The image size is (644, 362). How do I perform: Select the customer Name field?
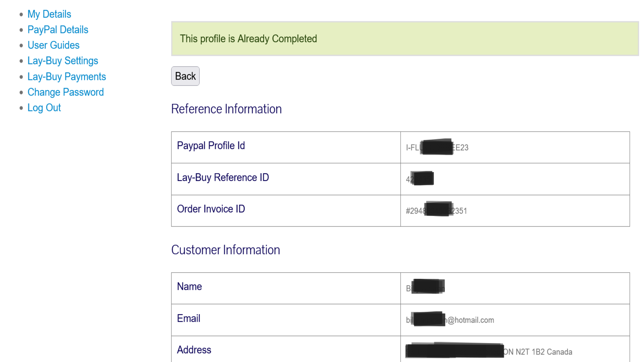pyautogui.click(x=425, y=288)
